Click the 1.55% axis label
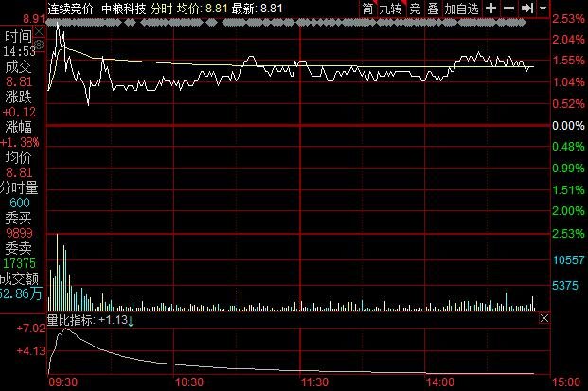Screen dimensions: 588x391 coord(568,61)
